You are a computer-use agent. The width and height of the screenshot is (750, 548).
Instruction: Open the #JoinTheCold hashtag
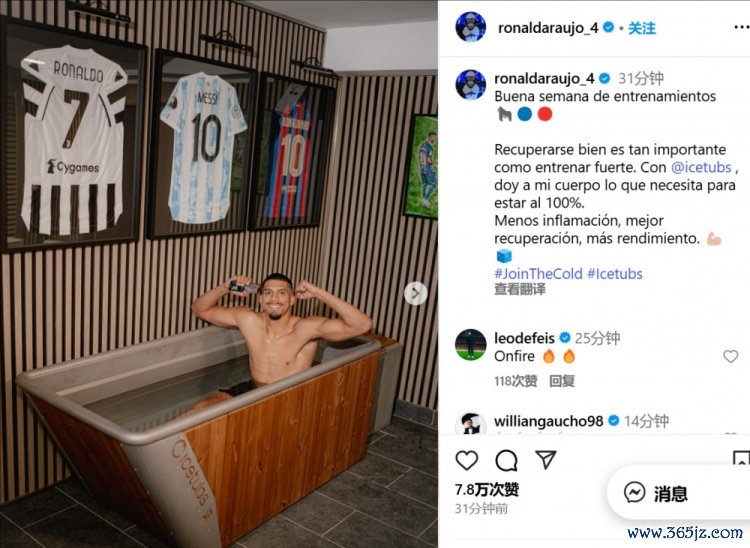point(538,274)
